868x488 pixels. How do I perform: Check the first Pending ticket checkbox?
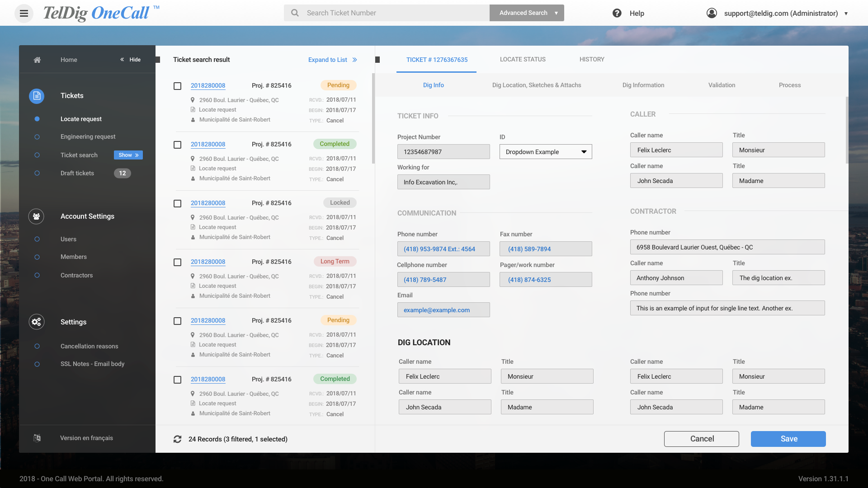pyautogui.click(x=178, y=86)
